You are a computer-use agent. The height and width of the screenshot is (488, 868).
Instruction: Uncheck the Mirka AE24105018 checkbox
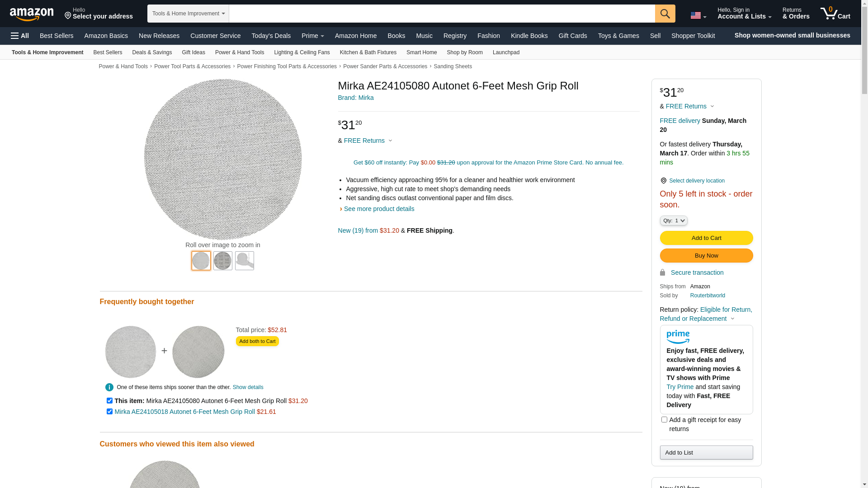(x=109, y=412)
